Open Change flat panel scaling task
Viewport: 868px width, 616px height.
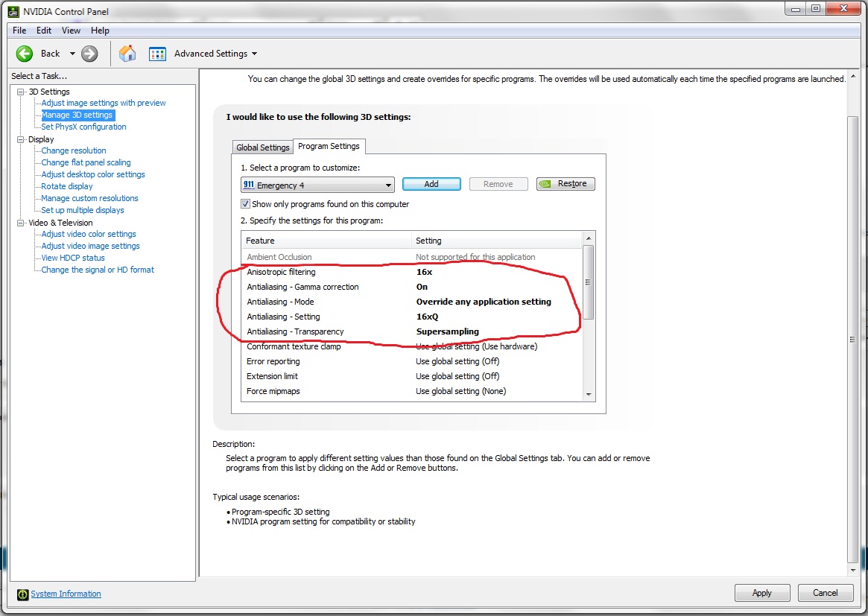click(86, 162)
